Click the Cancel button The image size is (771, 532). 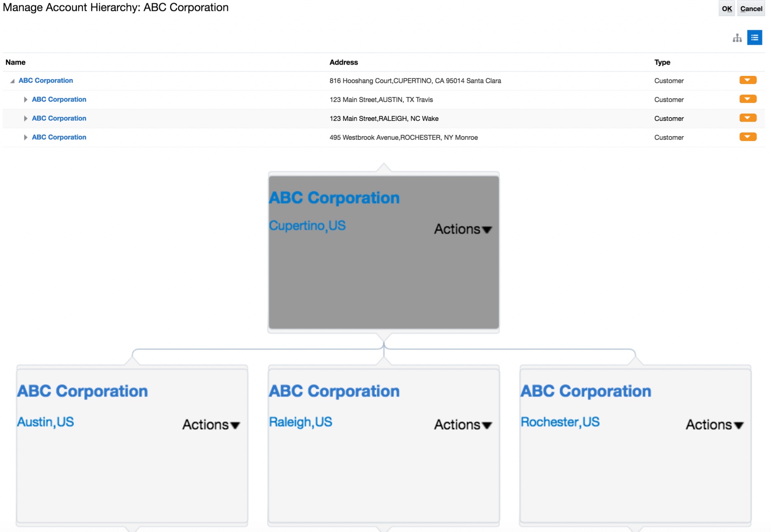tap(751, 9)
